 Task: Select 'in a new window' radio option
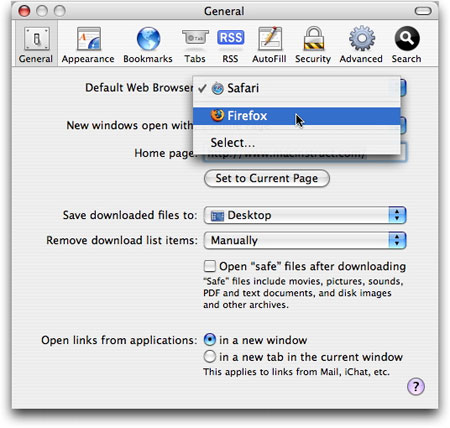tap(210, 340)
